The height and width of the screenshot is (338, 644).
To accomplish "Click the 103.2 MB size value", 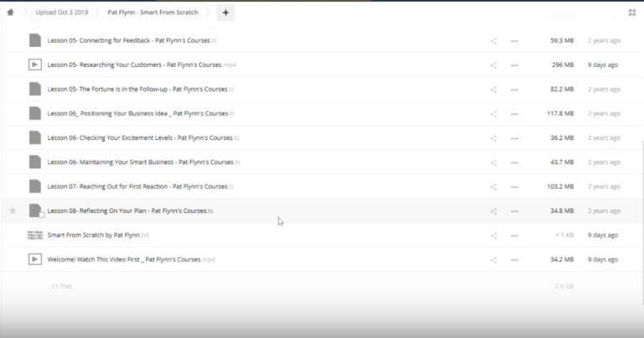I will click(x=560, y=186).
